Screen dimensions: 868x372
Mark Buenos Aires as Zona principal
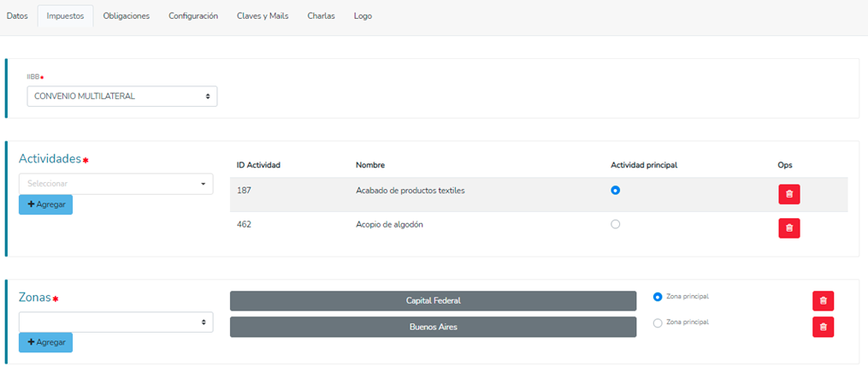[x=658, y=322]
